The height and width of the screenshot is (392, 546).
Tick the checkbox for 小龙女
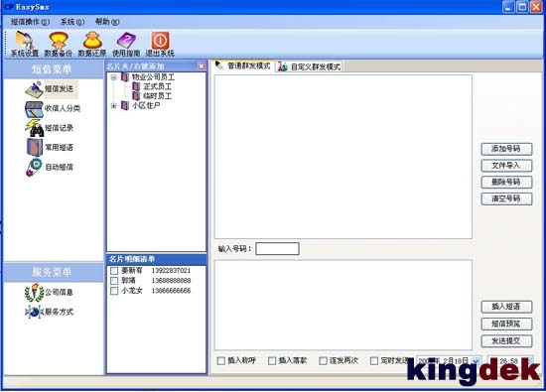[114, 291]
